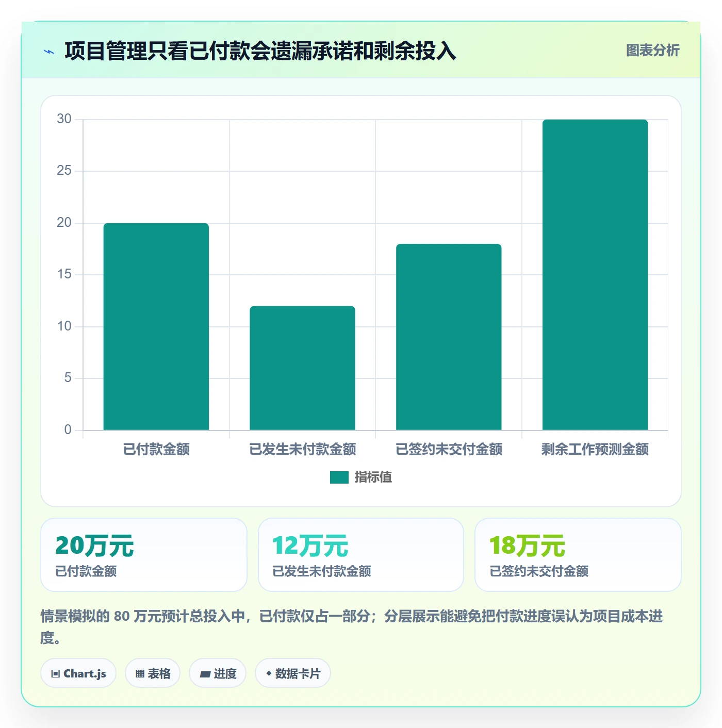Click the y-axis value 25
The width and height of the screenshot is (722, 728).
pos(64,171)
